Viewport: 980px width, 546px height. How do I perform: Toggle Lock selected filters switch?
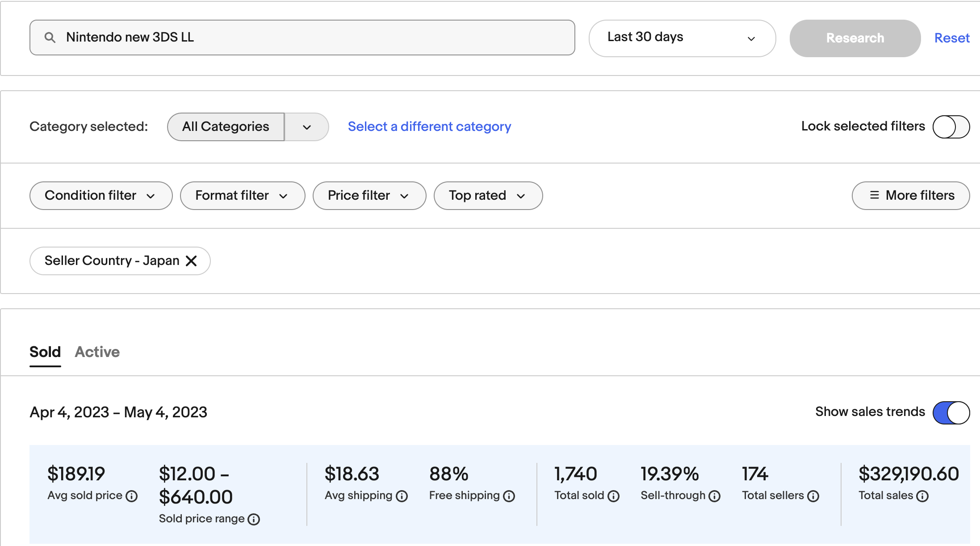pos(951,127)
